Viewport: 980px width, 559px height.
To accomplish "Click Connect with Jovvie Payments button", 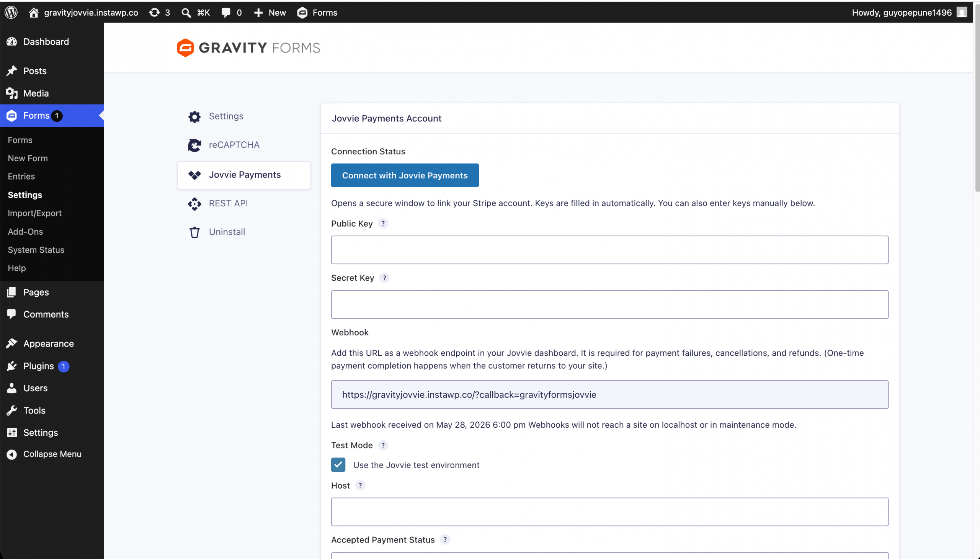I will [405, 175].
